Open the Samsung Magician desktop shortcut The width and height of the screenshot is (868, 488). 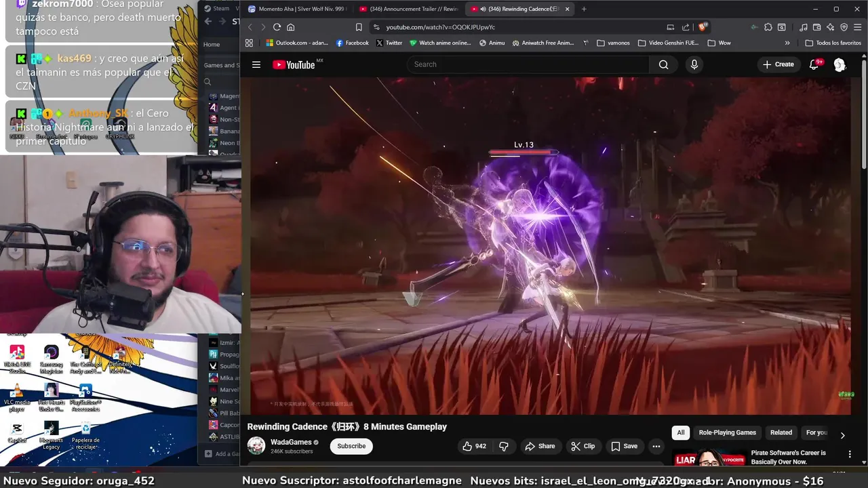tap(51, 359)
